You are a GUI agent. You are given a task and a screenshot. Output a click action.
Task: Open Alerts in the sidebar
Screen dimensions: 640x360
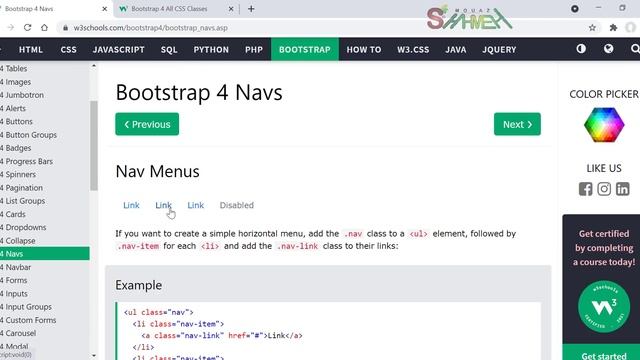[x=45, y=109]
